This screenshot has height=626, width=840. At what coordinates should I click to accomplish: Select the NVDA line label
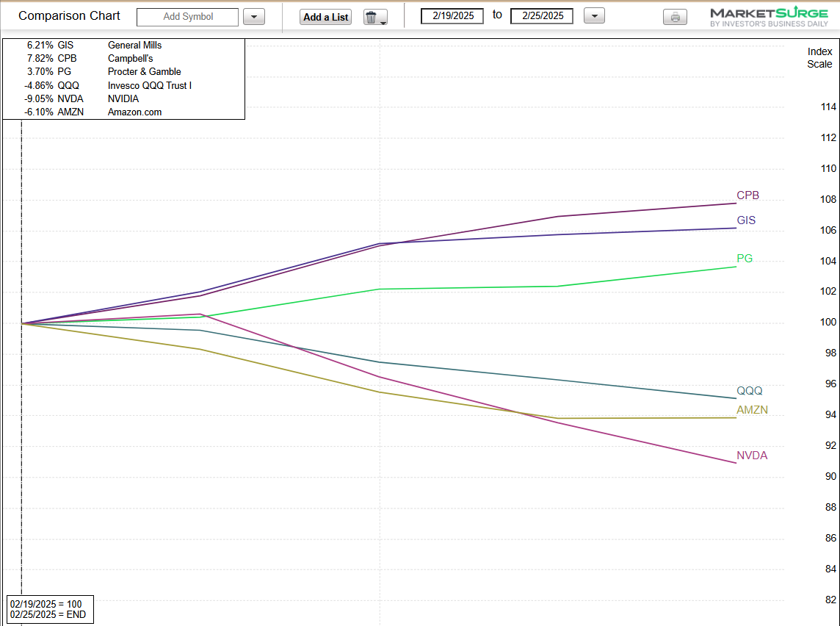click(752, 456)
